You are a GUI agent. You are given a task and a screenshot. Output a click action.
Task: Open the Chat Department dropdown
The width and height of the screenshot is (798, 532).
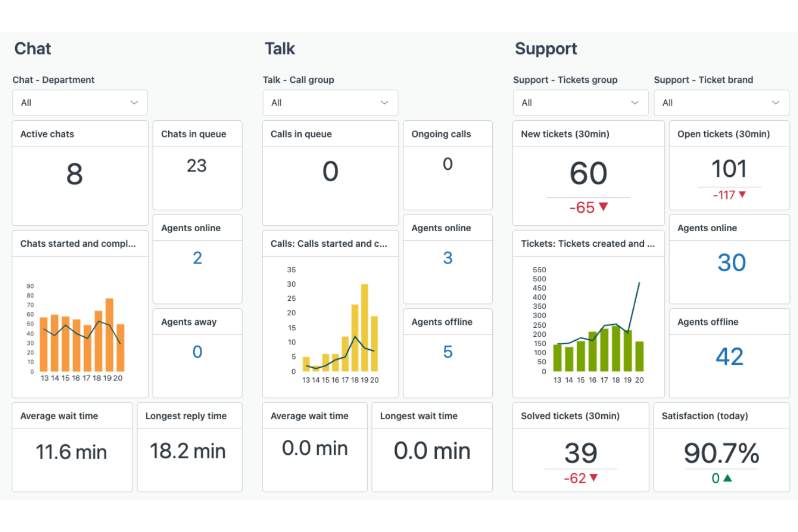(x=80, y=102)
